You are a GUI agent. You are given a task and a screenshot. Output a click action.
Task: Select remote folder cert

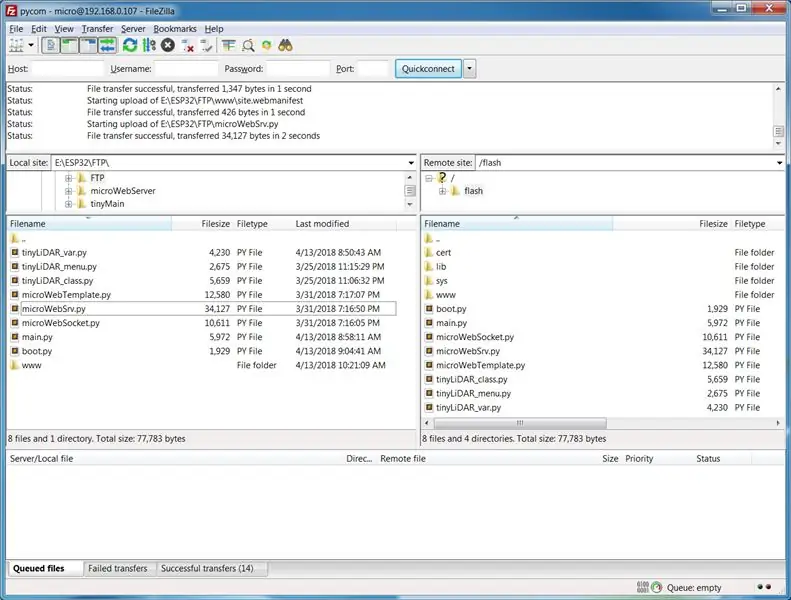click(x=603, y=252)
